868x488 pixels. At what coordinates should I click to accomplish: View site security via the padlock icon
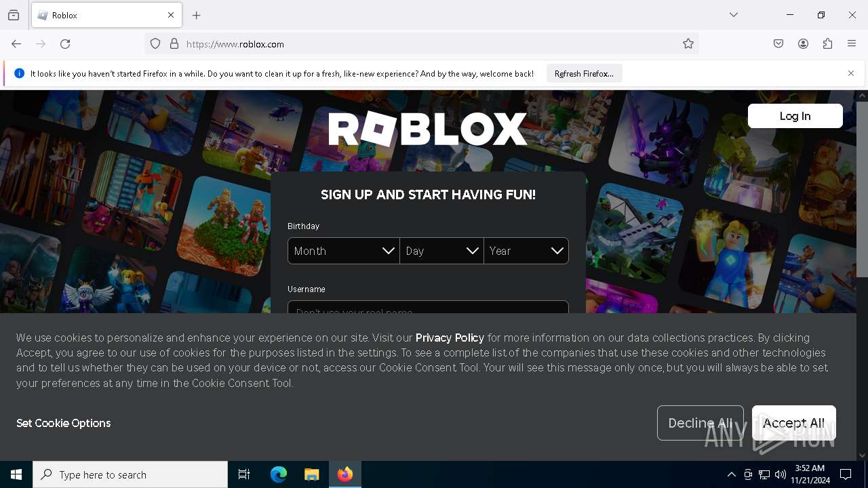[174, 44]
